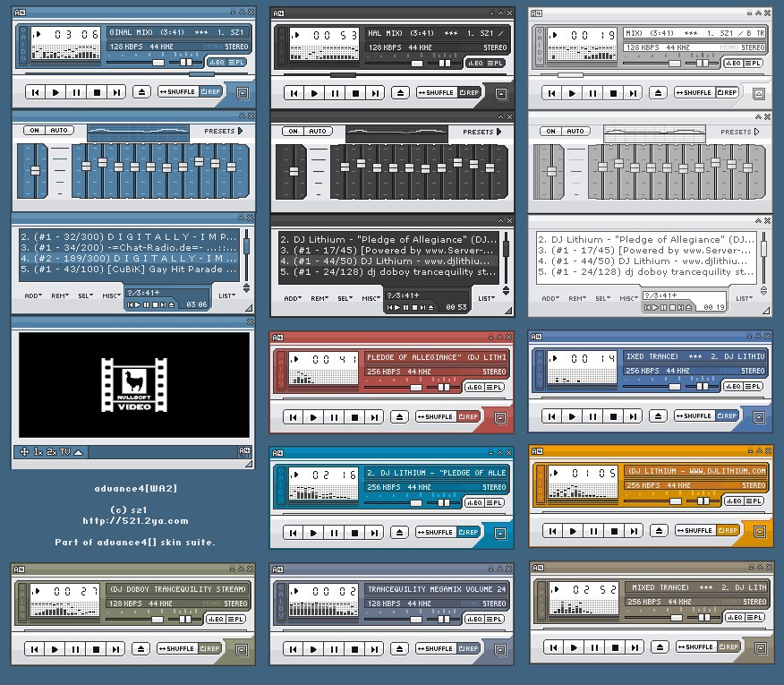Click the elapsed time display in blue player
784x685 pixels.
76,35
